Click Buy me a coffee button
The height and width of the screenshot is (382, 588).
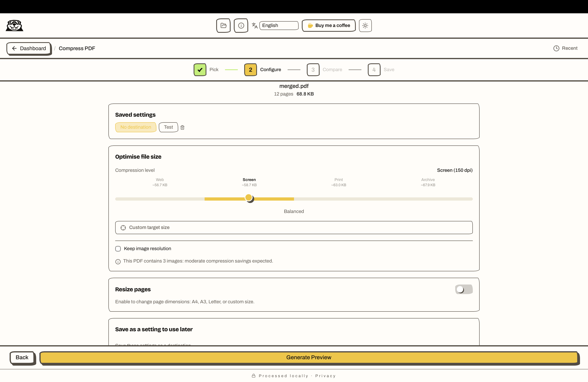[x=329, y=25]
